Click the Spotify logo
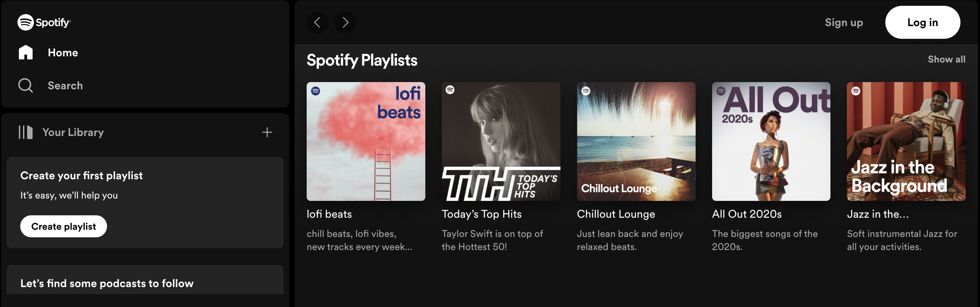The height and width of the screenshot is (307, 980). click(44, 22)
